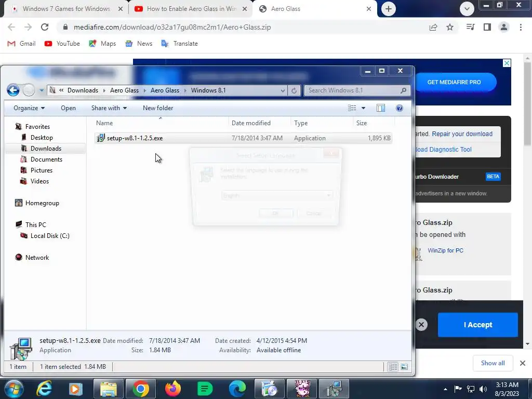Toggle Chrome side panel icon
Viewport: 532px width, 399px height.
pos(487,27)
